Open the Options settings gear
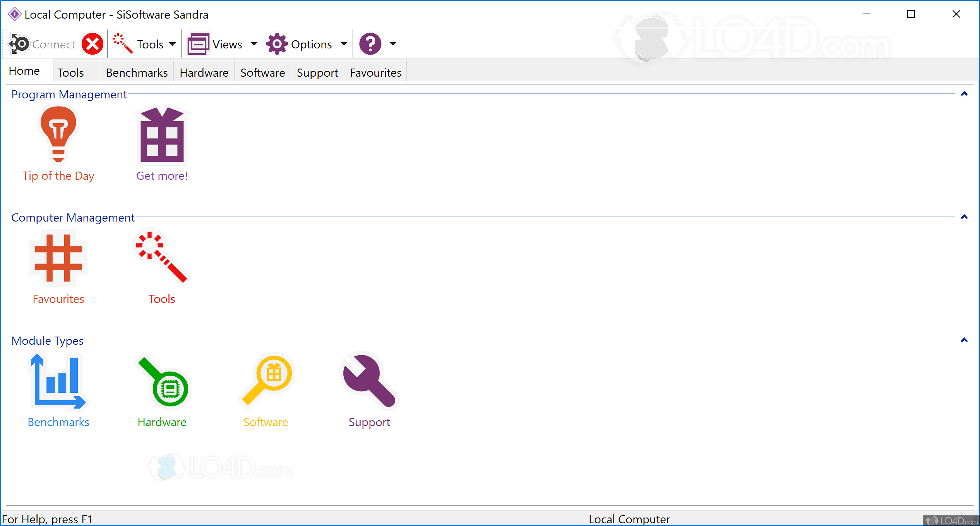Image resolution: width=980 pixels, height=526 pixels. tap(276, 43)
